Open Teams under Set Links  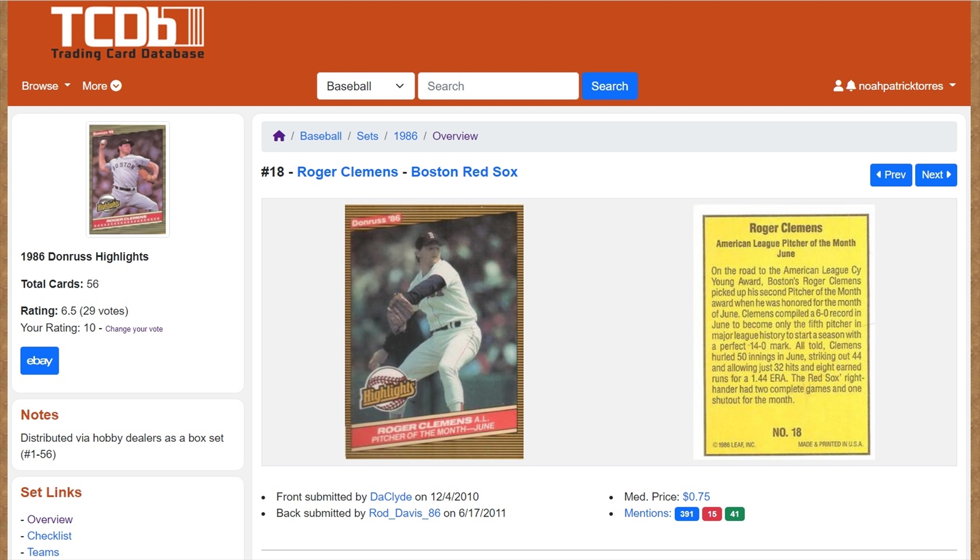[43, 552]
